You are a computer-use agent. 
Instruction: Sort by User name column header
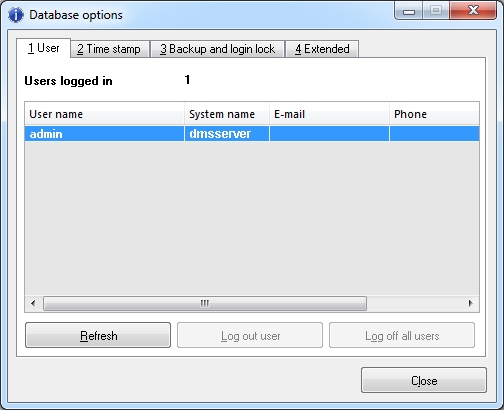pyautogui.click(x=105, y=114)
